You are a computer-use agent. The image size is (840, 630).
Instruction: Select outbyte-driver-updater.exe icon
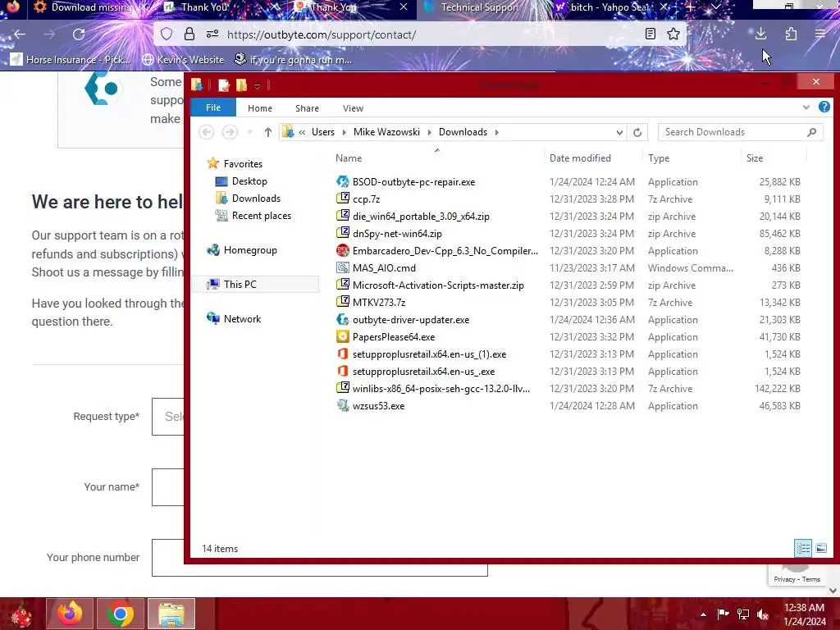pos(343,320)
